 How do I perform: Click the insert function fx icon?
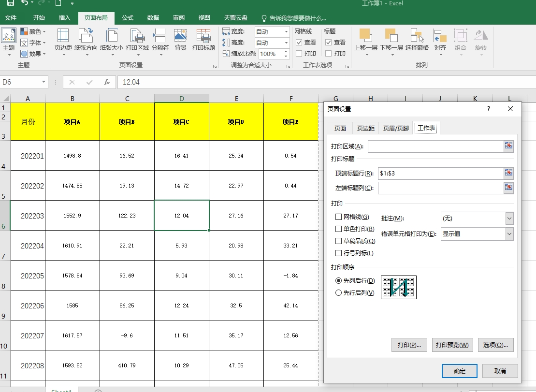(107, 82)
